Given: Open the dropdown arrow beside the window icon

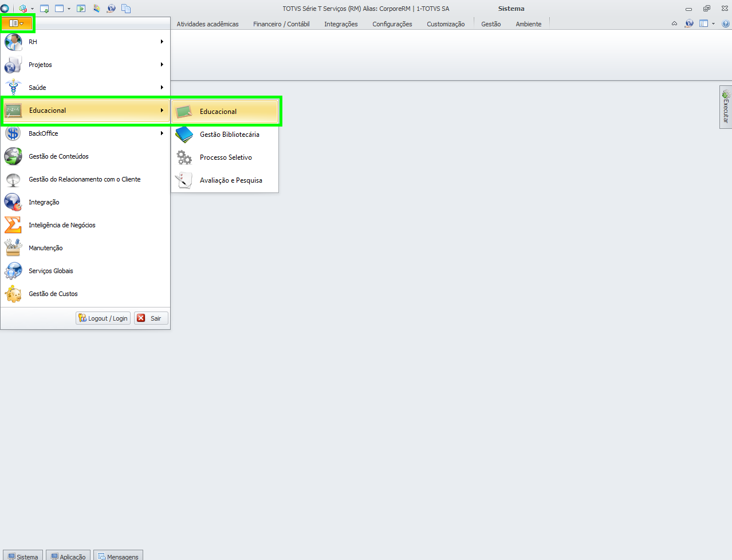Looking at the screenshot, I should click(x=69, y=9).
